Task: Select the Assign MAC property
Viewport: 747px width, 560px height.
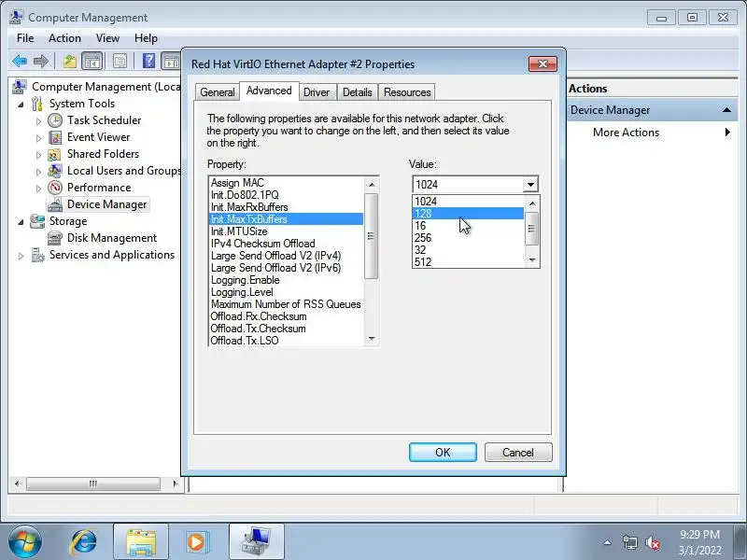Action: point(287,183)
